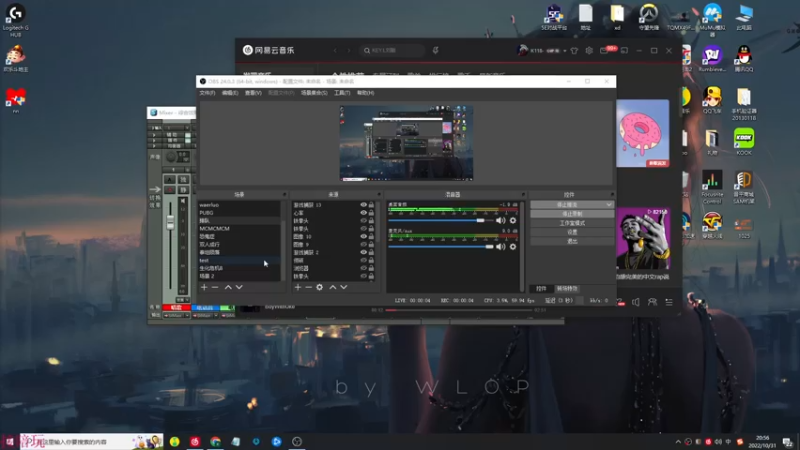The width and height of the screenshot is (800, 450).
Task: Open 麦克风/Aux audio settings gear
Action: (513, 247)
